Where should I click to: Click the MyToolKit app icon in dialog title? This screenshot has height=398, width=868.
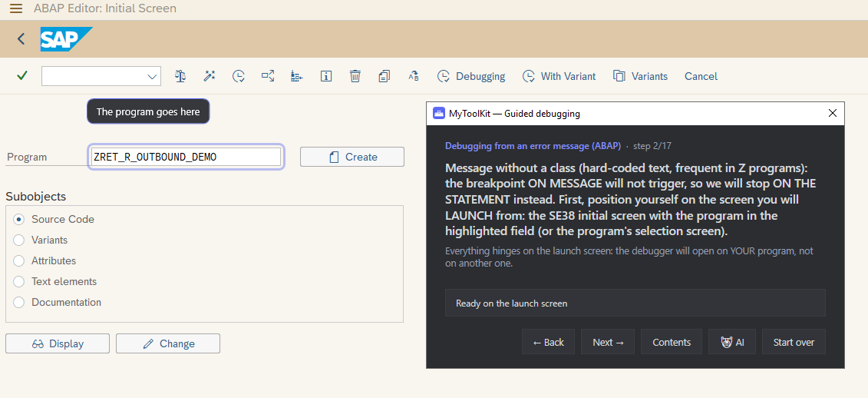[439, 114]
